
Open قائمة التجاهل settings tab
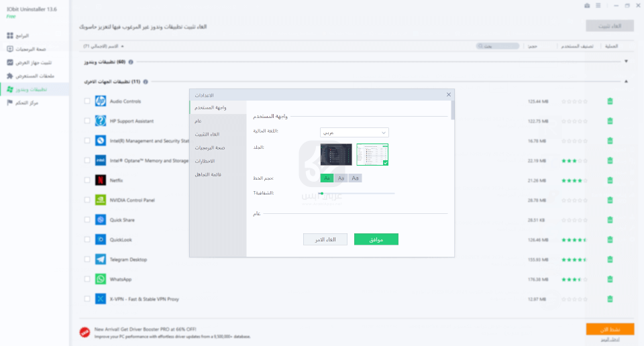click(x=218, y=174)
